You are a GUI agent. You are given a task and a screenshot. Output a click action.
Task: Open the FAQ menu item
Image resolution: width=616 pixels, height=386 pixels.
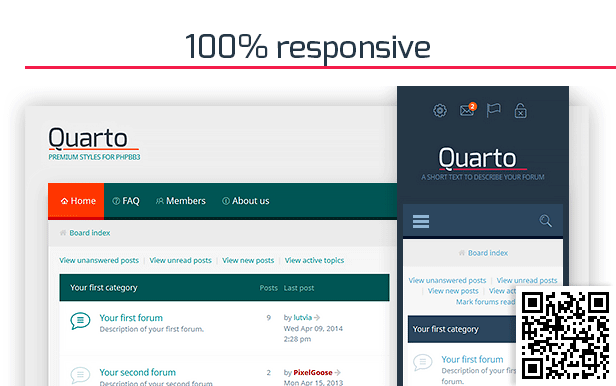click(126, 201)
